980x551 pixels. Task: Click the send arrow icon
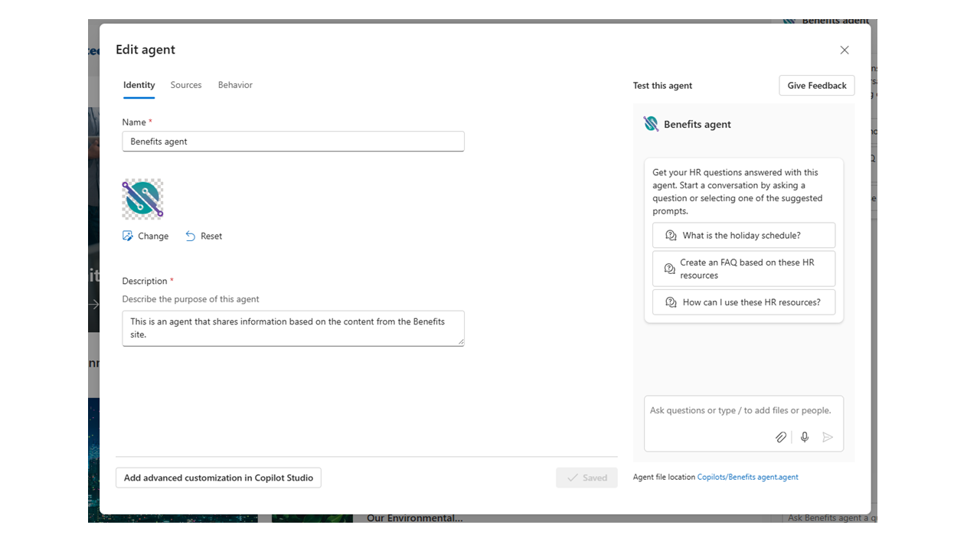(x=828, y=437)
